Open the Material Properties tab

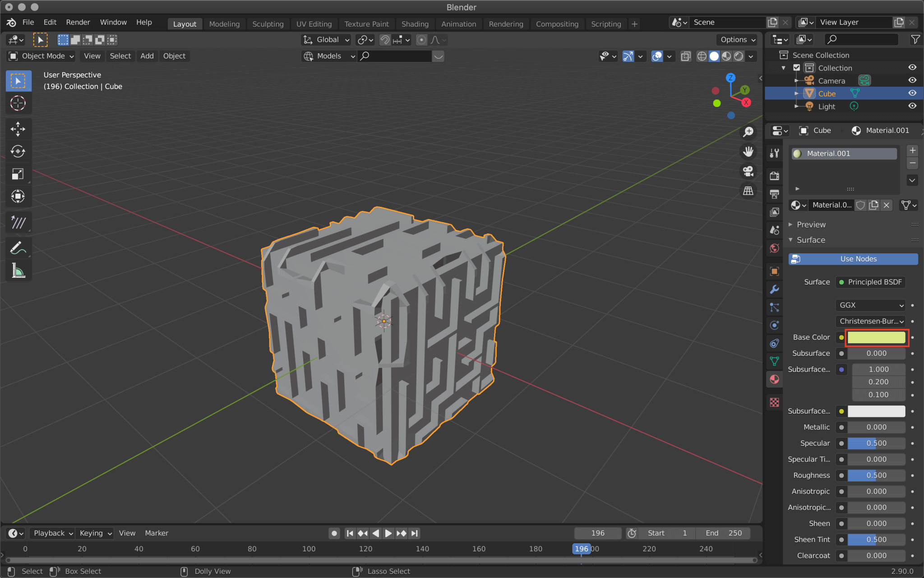point(774,379)
